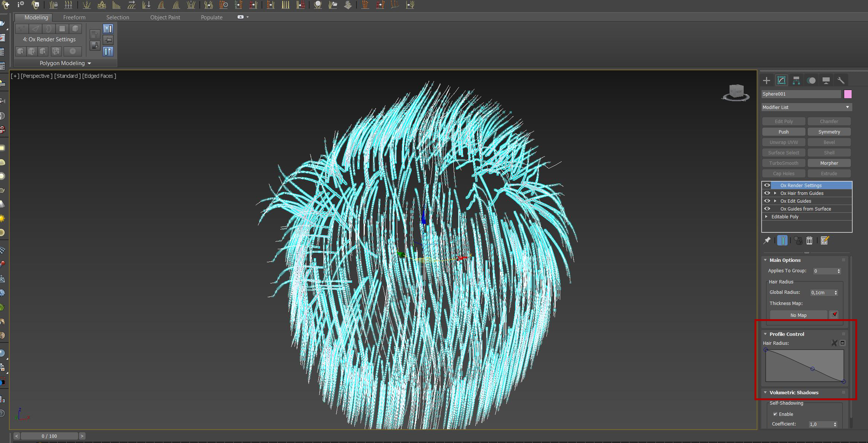Click Configure Modifier Sets icon
Viewport: 868px width, 443px height.
click(824, 241)
